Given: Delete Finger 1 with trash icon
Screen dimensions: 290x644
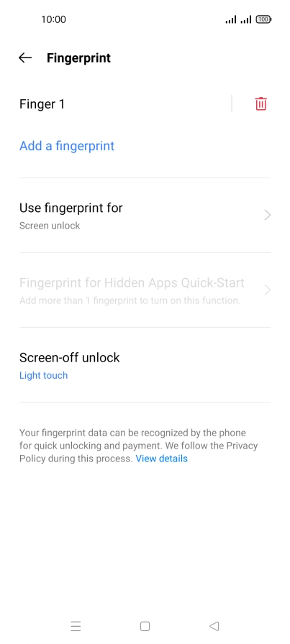Looking at the screenshot, I should (260, 103).
